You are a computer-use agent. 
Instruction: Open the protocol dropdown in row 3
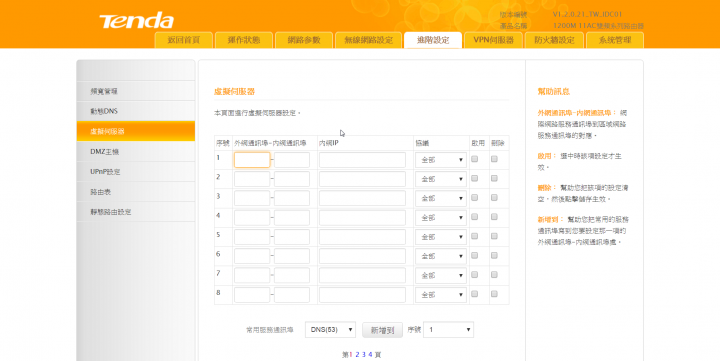[441, 198]
